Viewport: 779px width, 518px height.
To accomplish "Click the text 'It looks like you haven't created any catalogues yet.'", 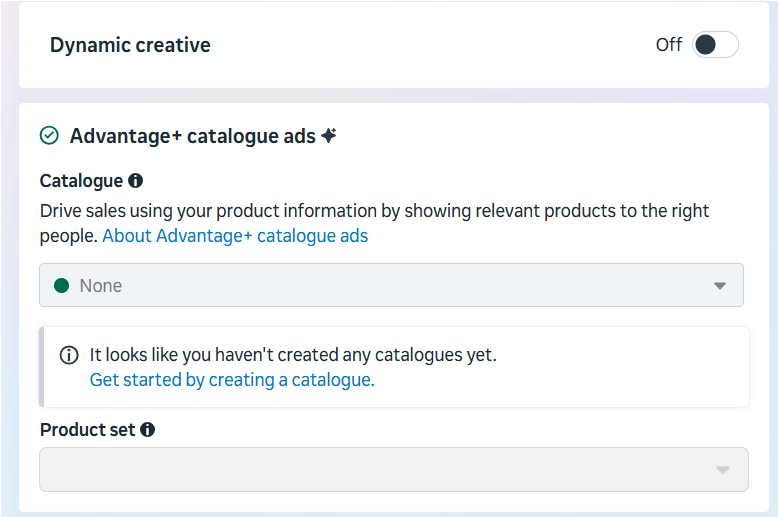I will (293, 355).
